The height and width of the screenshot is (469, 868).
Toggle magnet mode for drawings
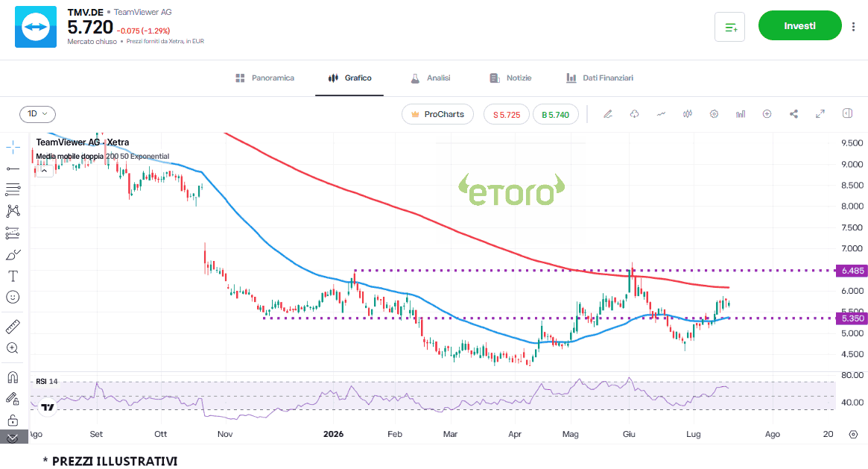pos(13,377)
